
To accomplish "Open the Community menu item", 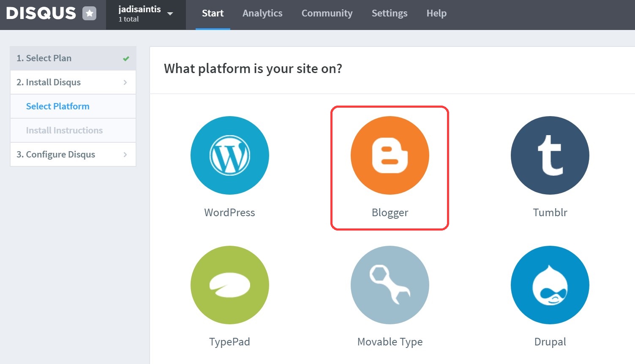I will pos(327,13).
